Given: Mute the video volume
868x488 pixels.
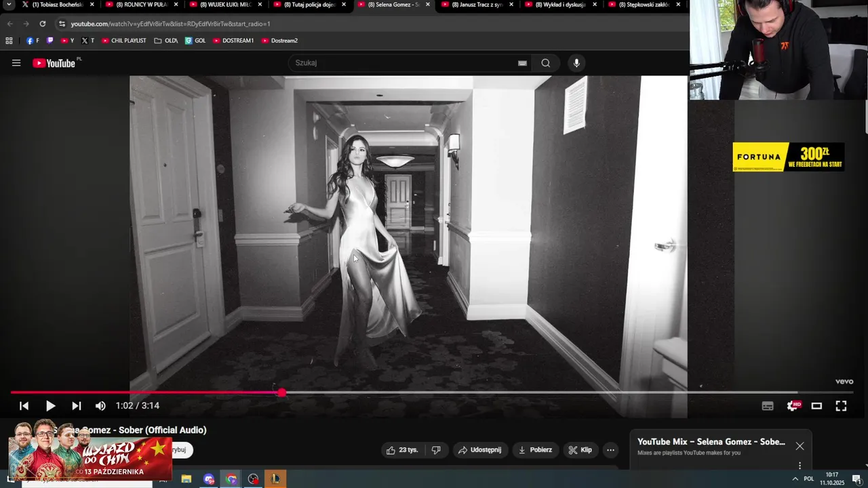Looking at the screenshot, I should pyautogui.click(x=100, y=406).
